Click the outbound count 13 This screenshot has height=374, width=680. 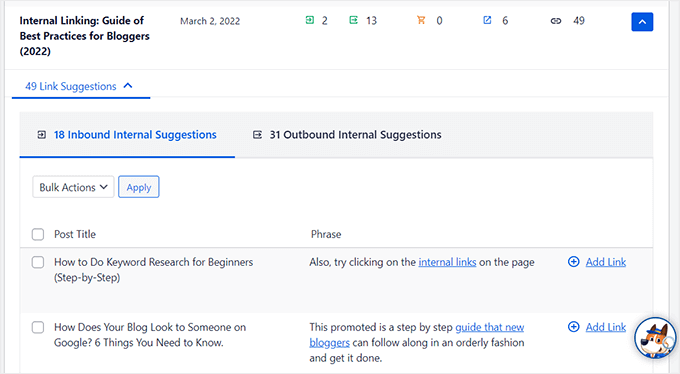371,20
